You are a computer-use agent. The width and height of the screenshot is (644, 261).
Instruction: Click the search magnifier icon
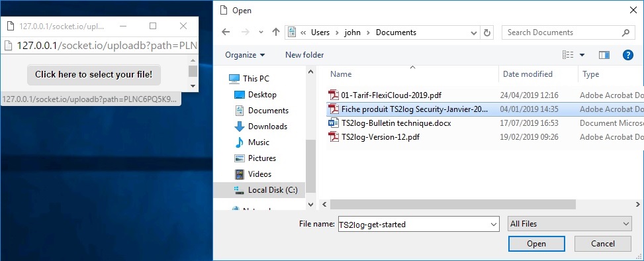(x=626, y=32)
